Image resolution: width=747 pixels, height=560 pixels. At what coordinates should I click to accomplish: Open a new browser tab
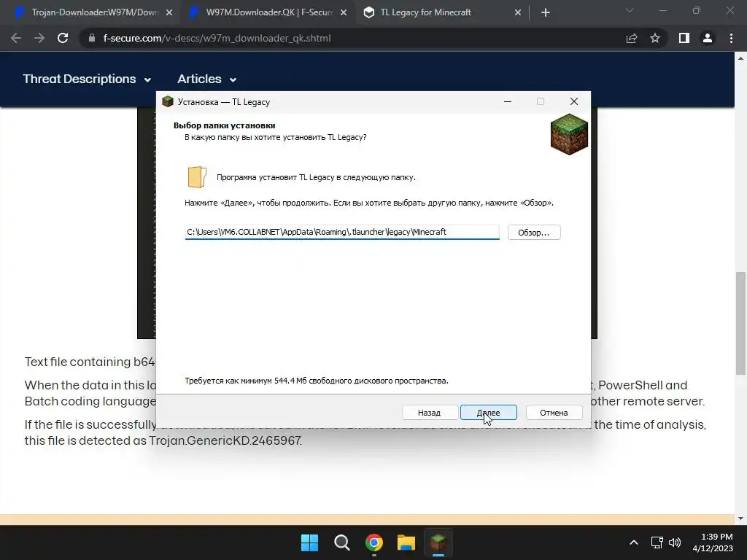coord(546,13)
